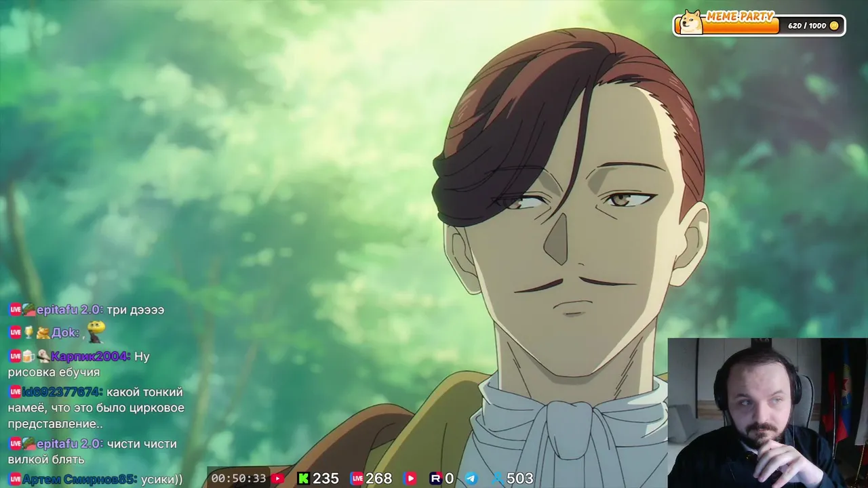Image resolution: width=868 pixels, height=488 pixels.
Task: Click the blue person viewers icon
Action: (x=498, y=479)
